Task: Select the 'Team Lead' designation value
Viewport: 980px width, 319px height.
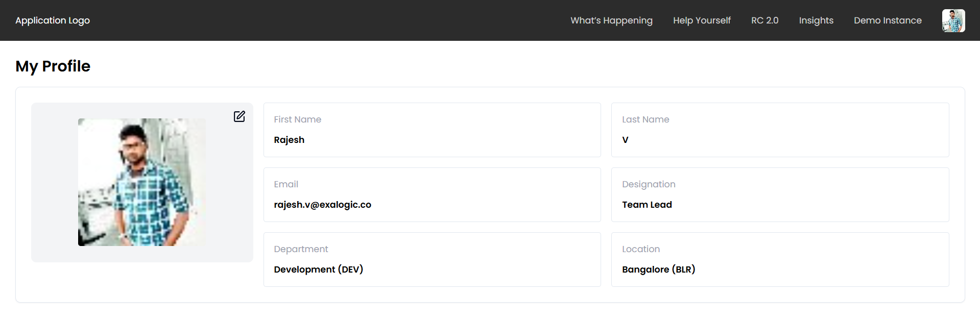Action: [x=647, y=205]
